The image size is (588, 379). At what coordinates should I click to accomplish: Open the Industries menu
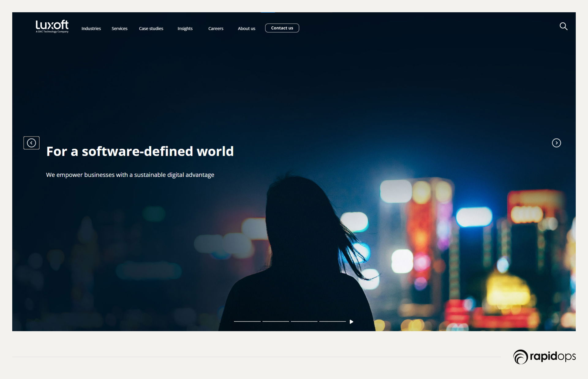(91, 29)
